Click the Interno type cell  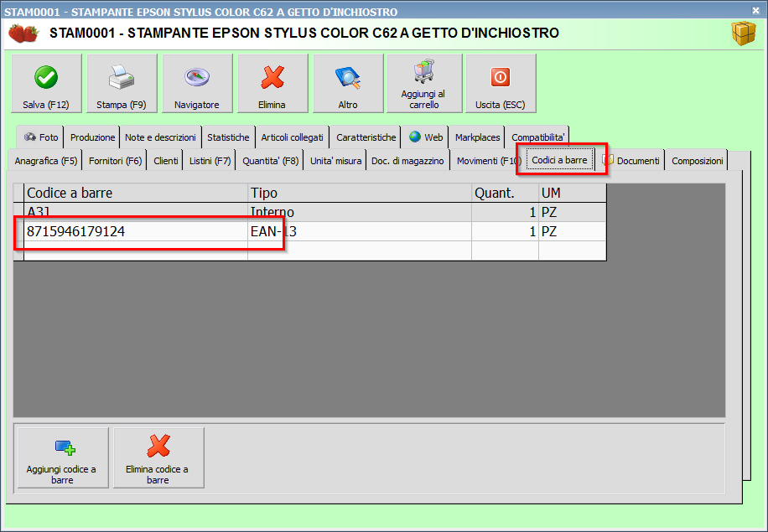[x=360, y=213]
